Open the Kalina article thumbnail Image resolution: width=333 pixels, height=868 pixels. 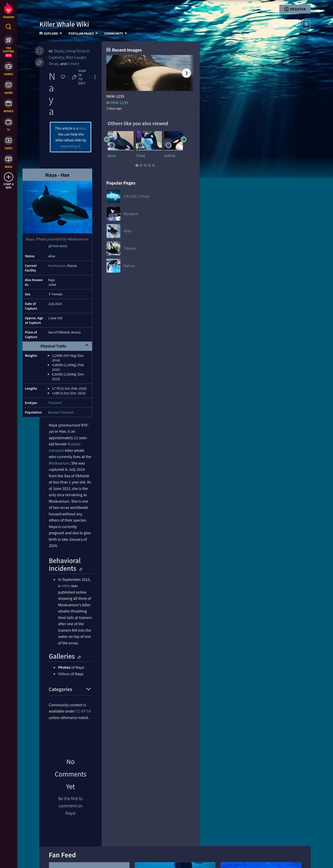(x=174, y=140)
